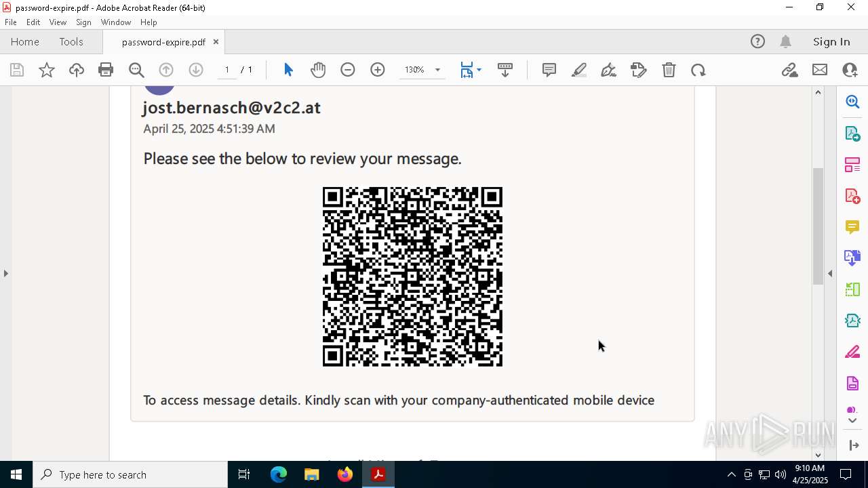
Task: Choose the Selection arrow tool
Action: pos(288,70)
